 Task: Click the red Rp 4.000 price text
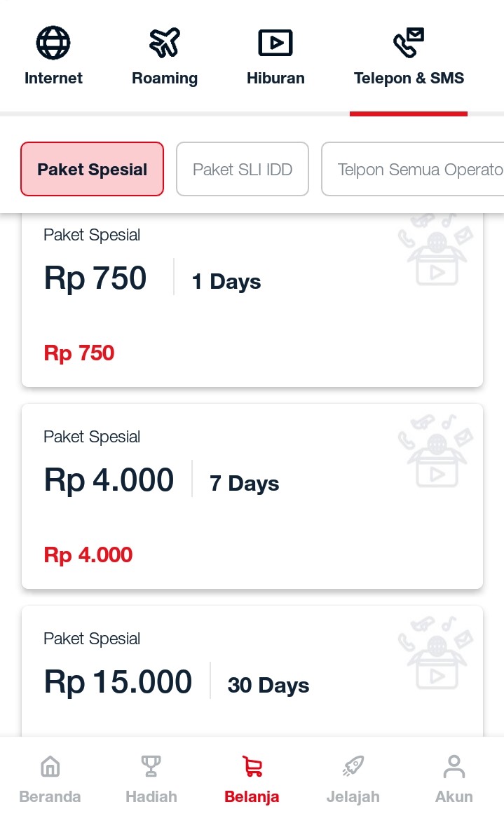tap(88, 555)
